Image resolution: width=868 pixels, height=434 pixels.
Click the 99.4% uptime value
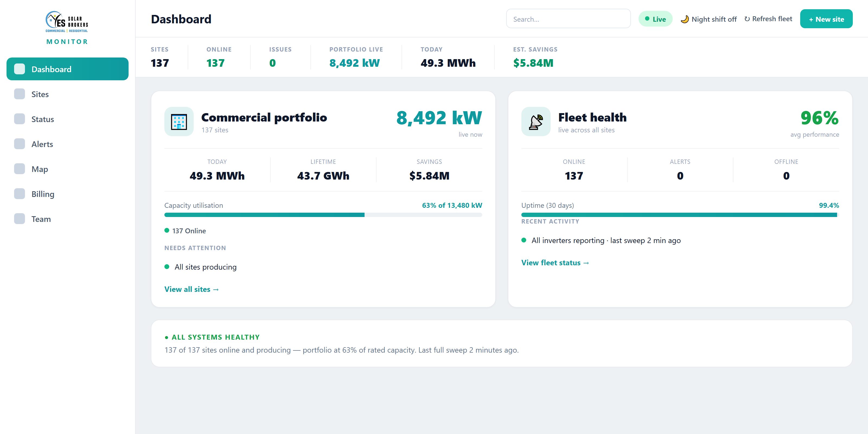tap(829, 205)
